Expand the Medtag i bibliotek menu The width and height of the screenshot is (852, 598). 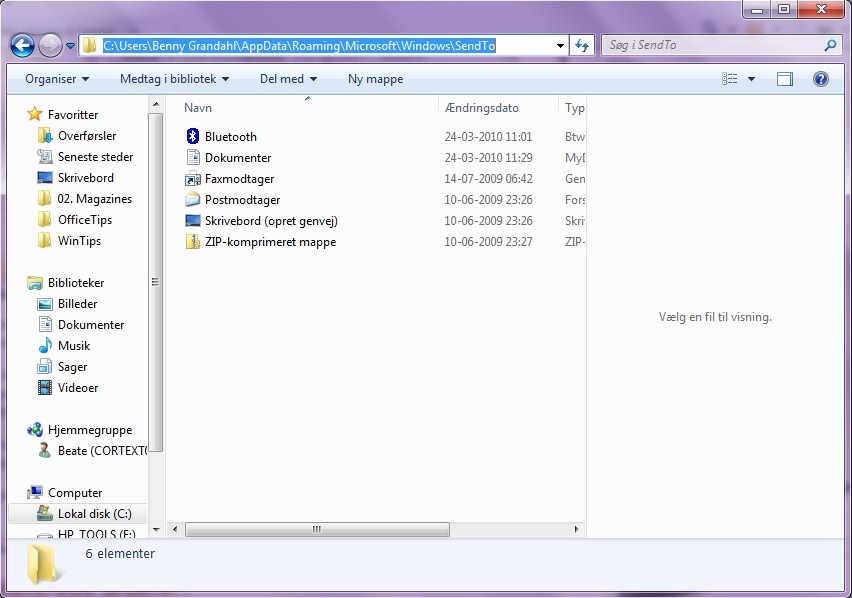174,79
